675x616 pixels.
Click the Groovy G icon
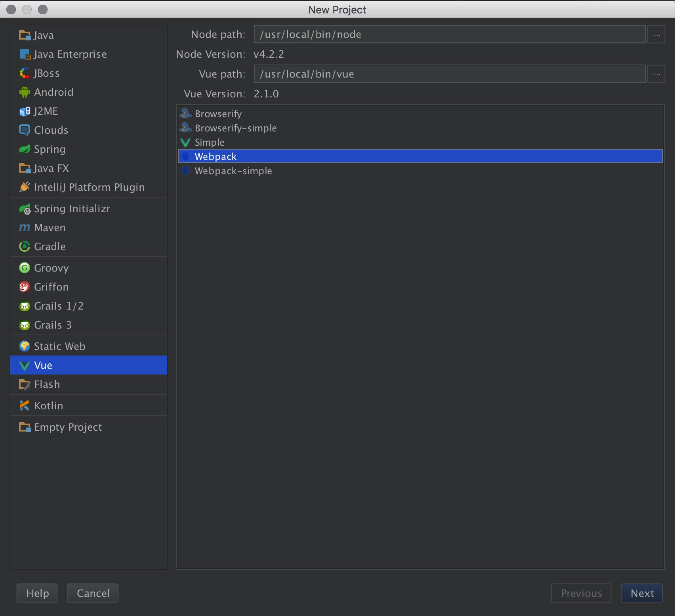[x=25, y=268]
